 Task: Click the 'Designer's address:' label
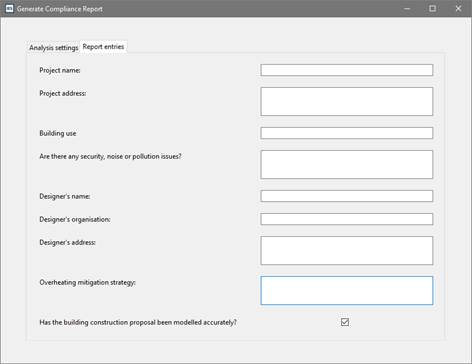(67, 242)
